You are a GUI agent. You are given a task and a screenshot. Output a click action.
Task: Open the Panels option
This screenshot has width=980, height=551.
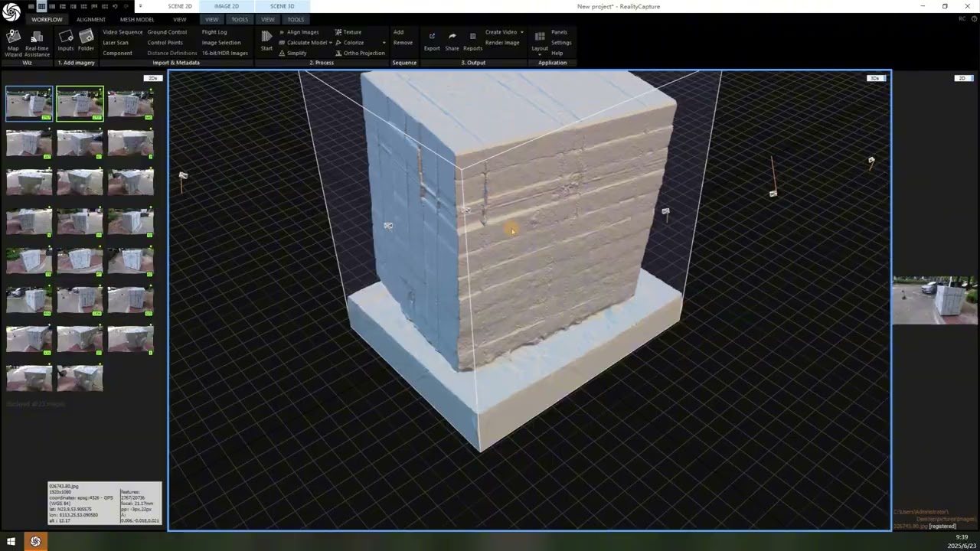tap(559, 32)
